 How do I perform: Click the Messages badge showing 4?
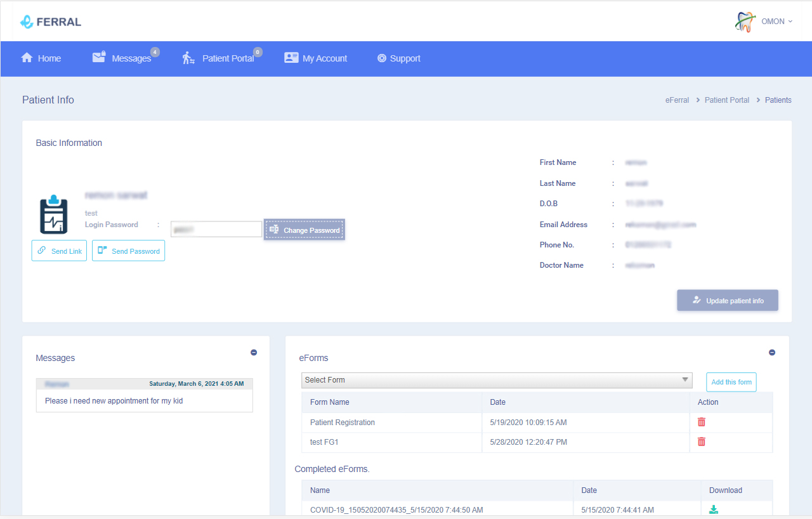[x=155, y=52]
